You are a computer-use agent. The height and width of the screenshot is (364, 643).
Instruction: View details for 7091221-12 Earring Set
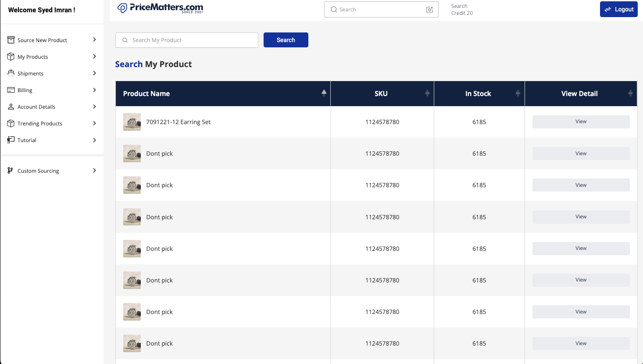point(581,122)
